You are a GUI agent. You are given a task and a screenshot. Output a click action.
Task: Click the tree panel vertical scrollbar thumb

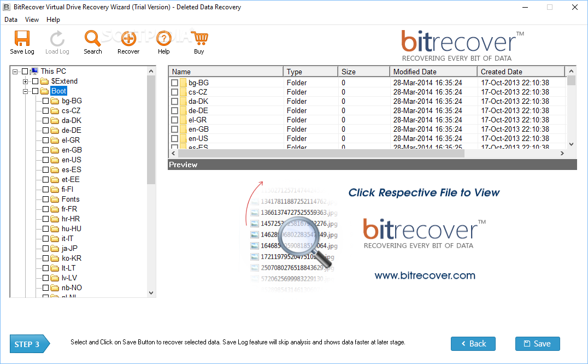point(151,130)
